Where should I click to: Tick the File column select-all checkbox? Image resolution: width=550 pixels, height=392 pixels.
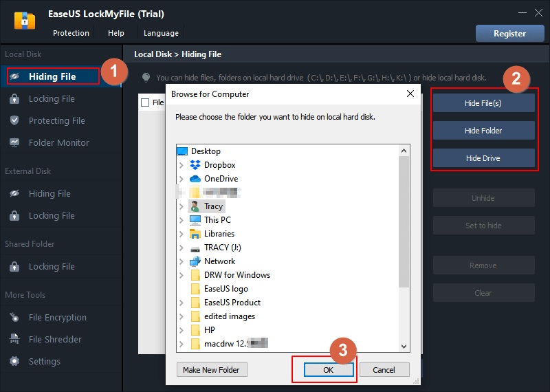coord(145,102)
